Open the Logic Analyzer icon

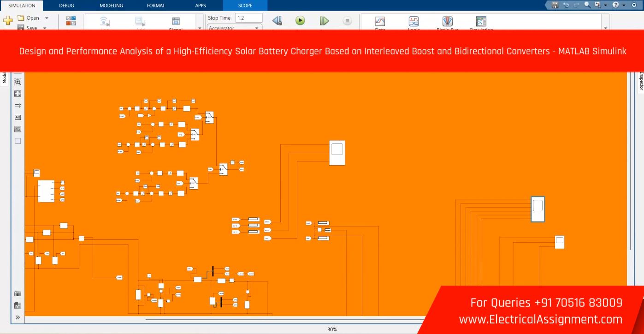[414, 22]
